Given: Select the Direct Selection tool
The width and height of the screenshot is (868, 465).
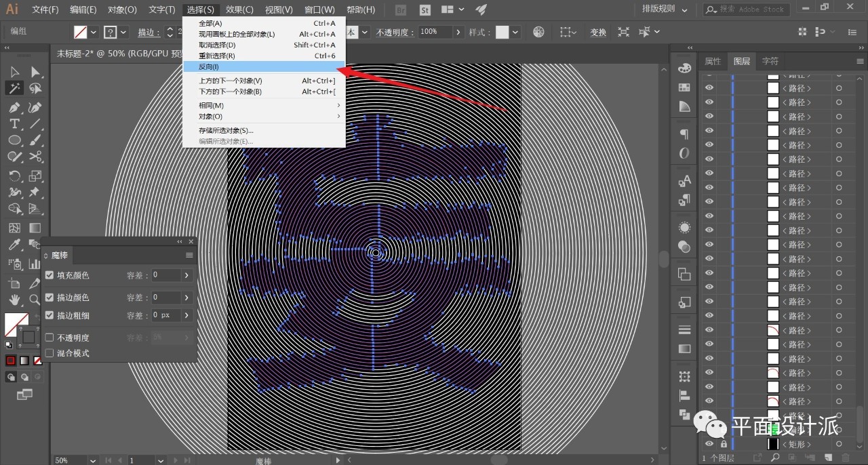Looking at the screenshot, I should tap(35, 72).
